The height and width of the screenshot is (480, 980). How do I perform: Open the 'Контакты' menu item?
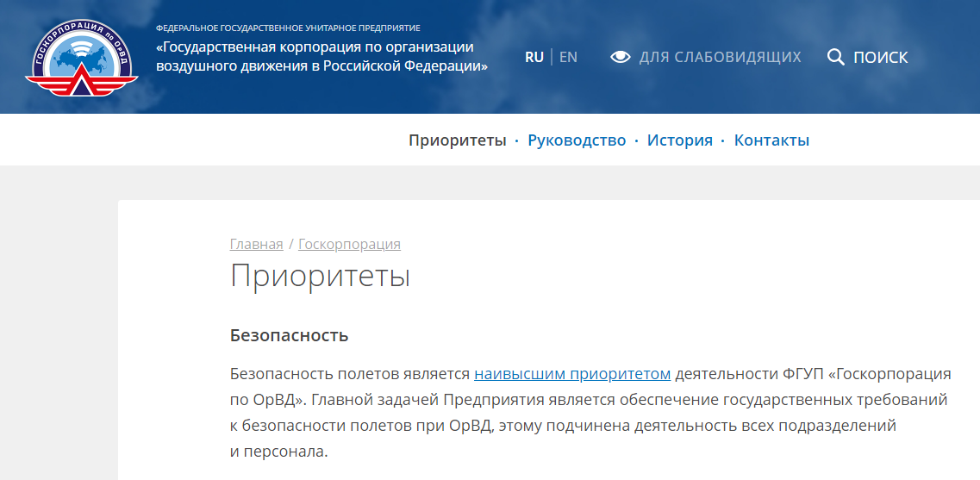(772, 140)
